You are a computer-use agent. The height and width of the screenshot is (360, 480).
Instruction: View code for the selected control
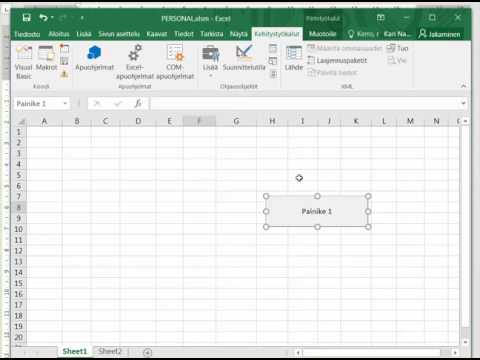coord(273,61)
